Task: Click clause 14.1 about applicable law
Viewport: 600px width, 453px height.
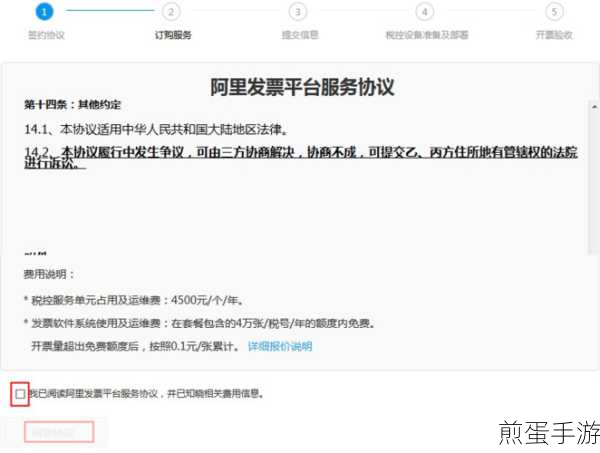Action: (156, 129)
